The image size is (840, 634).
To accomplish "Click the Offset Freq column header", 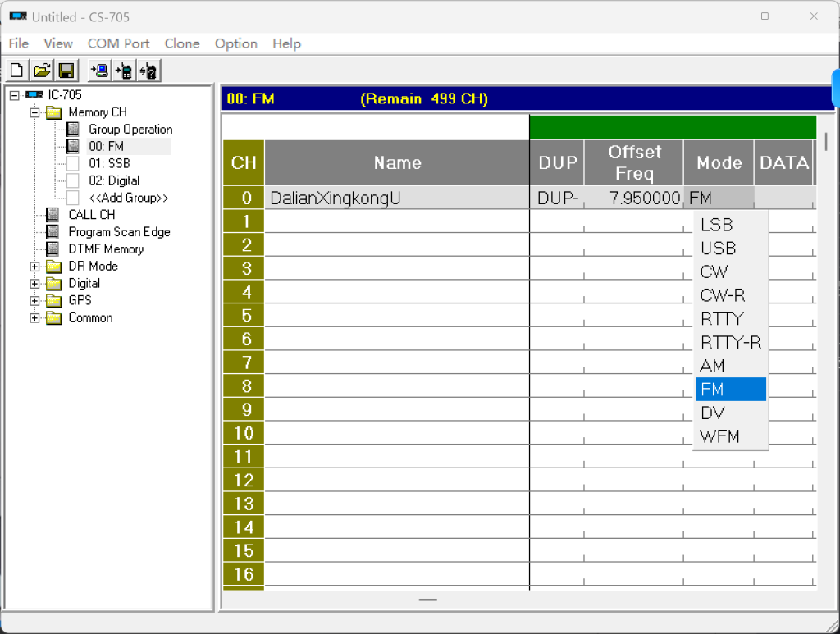I will 634,162.
